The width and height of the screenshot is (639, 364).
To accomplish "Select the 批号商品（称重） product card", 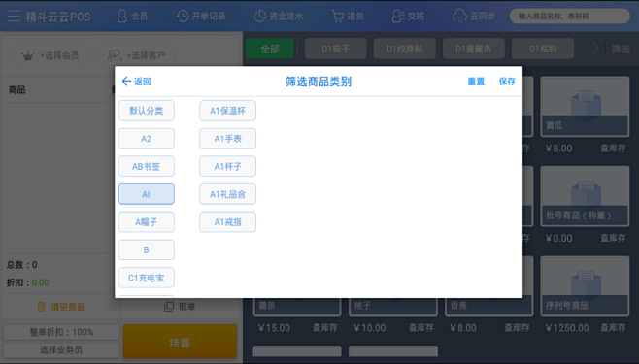I will click(585, 196).
